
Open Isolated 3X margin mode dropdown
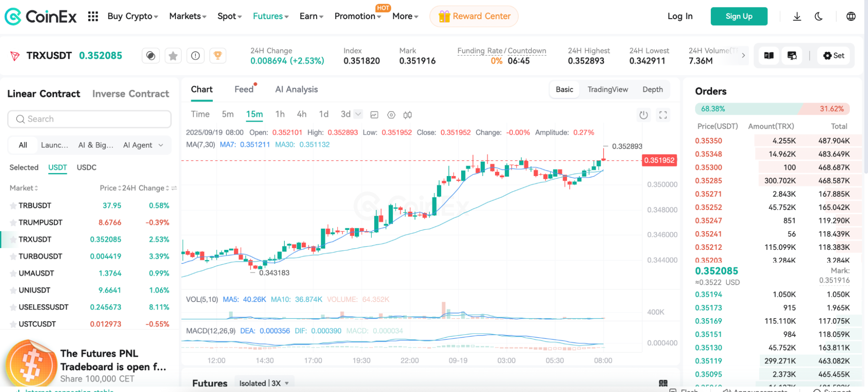click(264, 383)
